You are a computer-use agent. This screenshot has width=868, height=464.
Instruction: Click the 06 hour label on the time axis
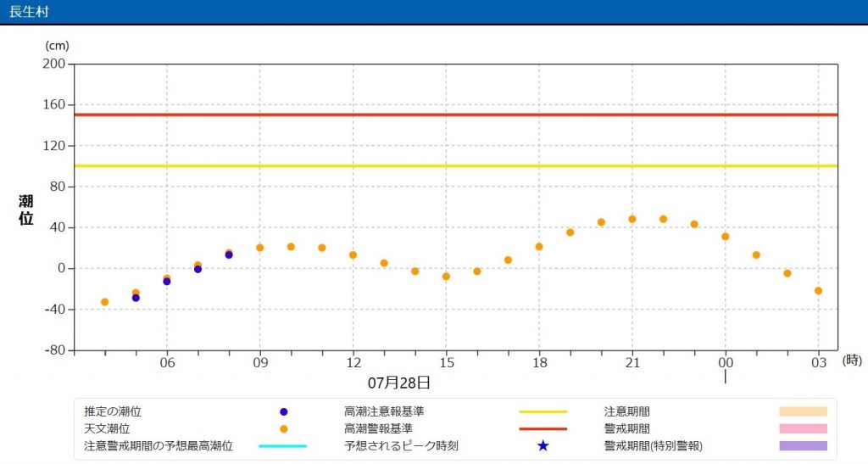point(167,363)
